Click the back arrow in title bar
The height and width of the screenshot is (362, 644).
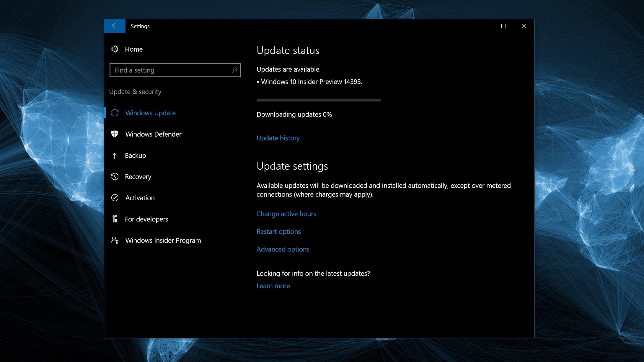[115, 26]
